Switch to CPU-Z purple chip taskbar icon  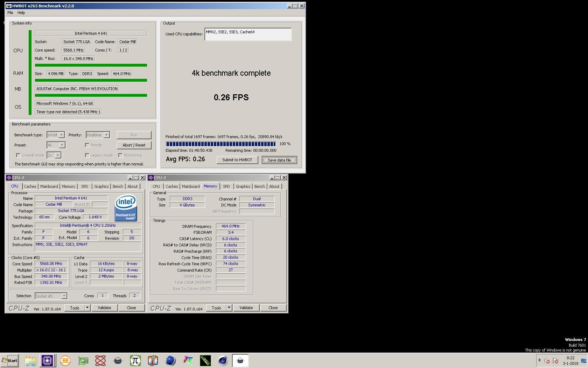click(x=47, y=360)
